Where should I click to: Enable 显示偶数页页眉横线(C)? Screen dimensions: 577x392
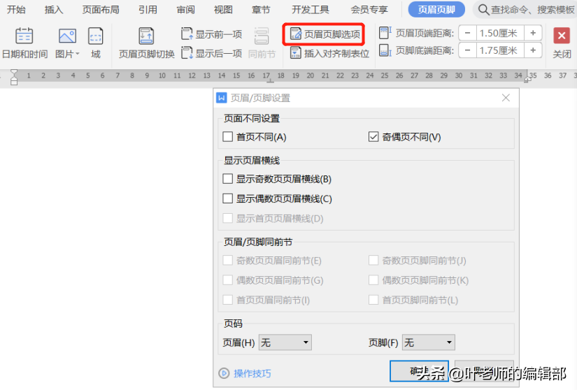point(228,198)
